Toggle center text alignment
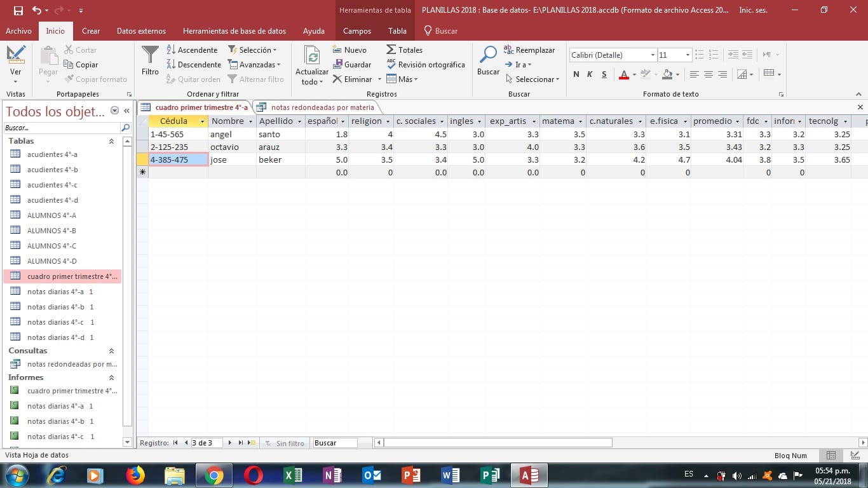This screenshot has height=488, width=868. 708,74
